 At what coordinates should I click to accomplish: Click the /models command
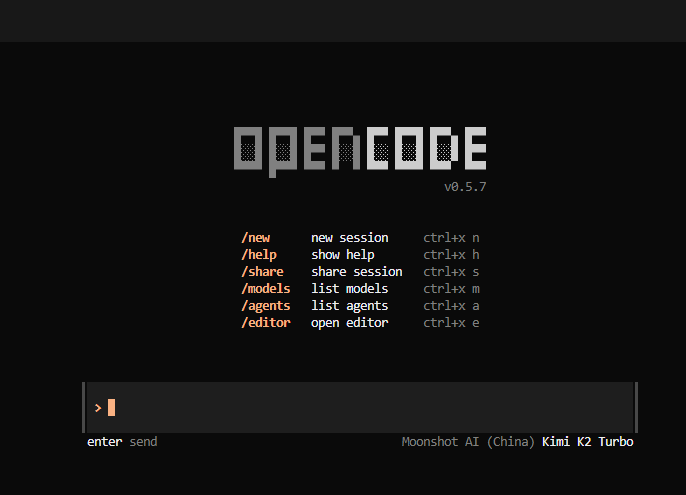266,289
